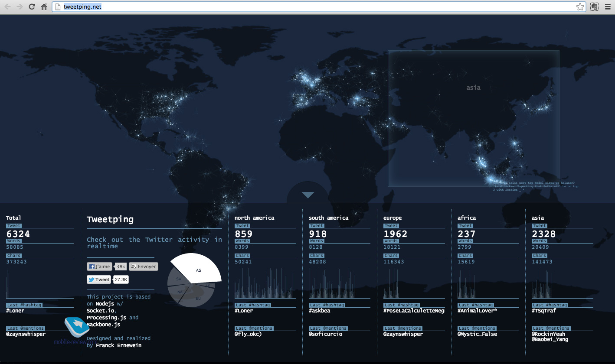Click north america tweet count 859
Viewport: 615px width, 364px height.
click(244, 234)
